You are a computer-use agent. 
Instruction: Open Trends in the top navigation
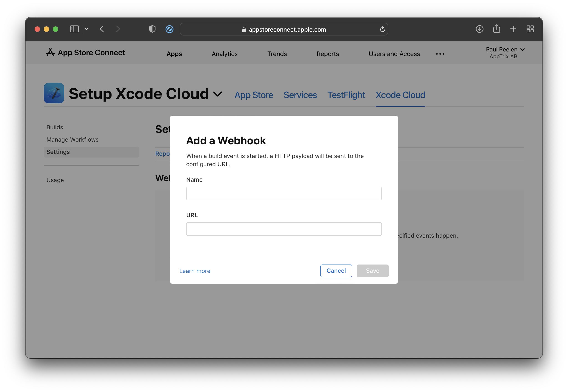tap(277, 54)
